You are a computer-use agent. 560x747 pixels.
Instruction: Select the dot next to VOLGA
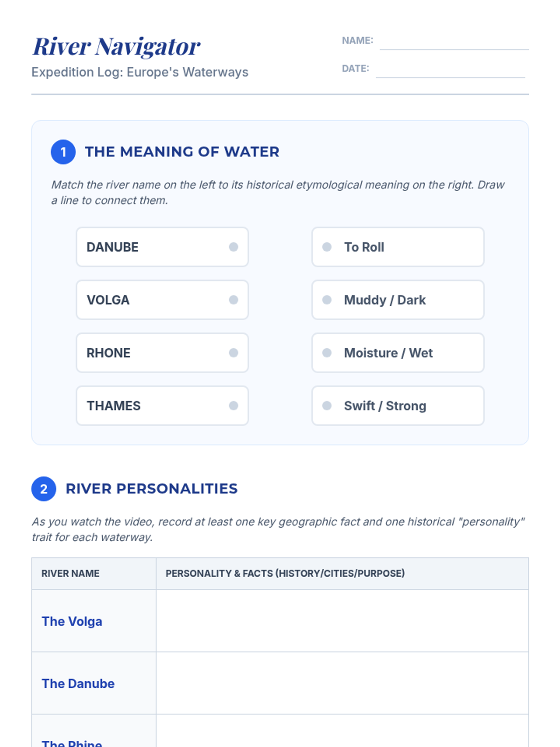point(233,300)
